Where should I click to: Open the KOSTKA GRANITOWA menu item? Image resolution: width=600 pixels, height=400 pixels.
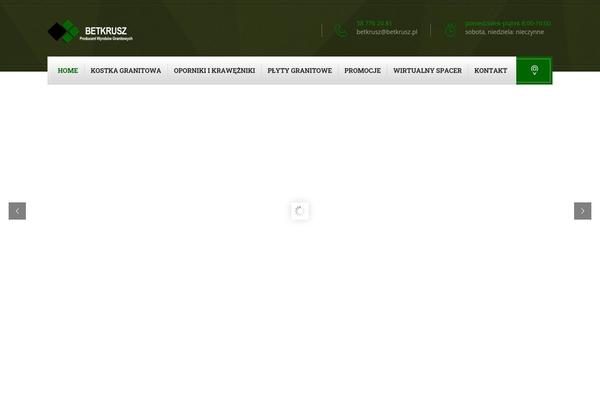[126, 70]
